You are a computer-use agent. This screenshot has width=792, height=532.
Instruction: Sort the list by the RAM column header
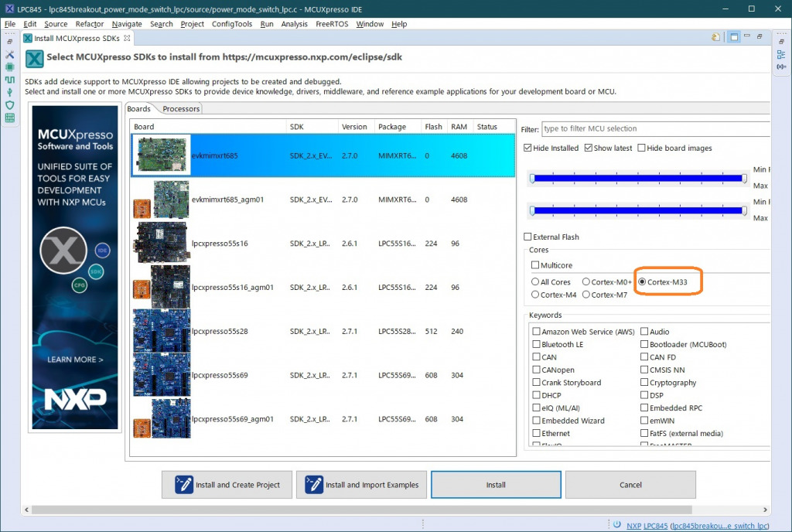tap(459, 127)
